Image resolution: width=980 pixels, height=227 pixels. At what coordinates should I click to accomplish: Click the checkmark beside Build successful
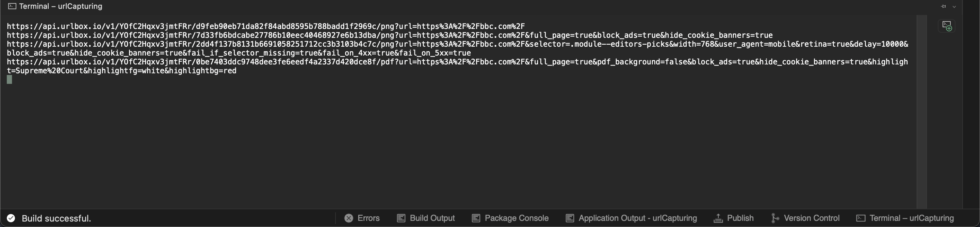tap(11, 218)
